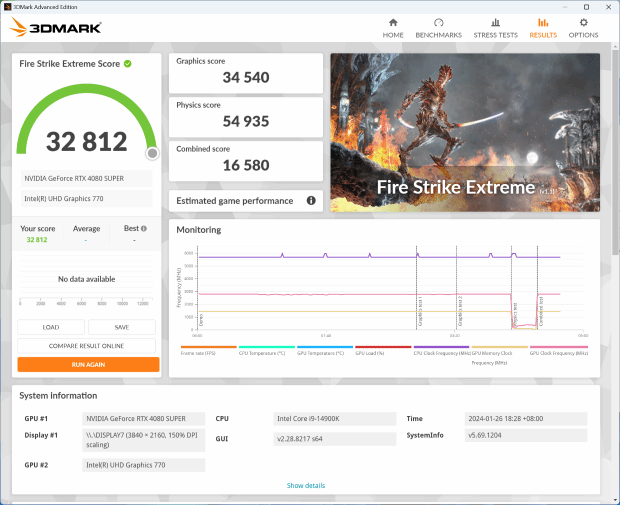Click the gauge end knob on score arc

click(152, 153)
